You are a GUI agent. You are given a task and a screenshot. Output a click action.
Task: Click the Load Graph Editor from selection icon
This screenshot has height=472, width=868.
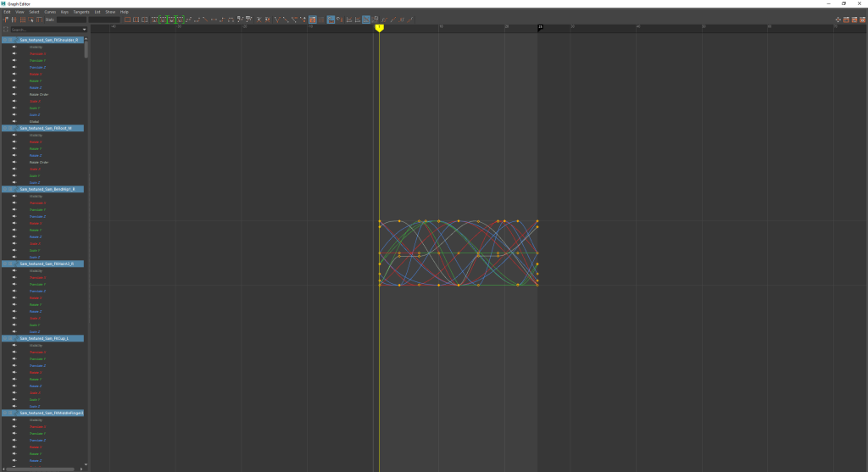click(321, 19)
